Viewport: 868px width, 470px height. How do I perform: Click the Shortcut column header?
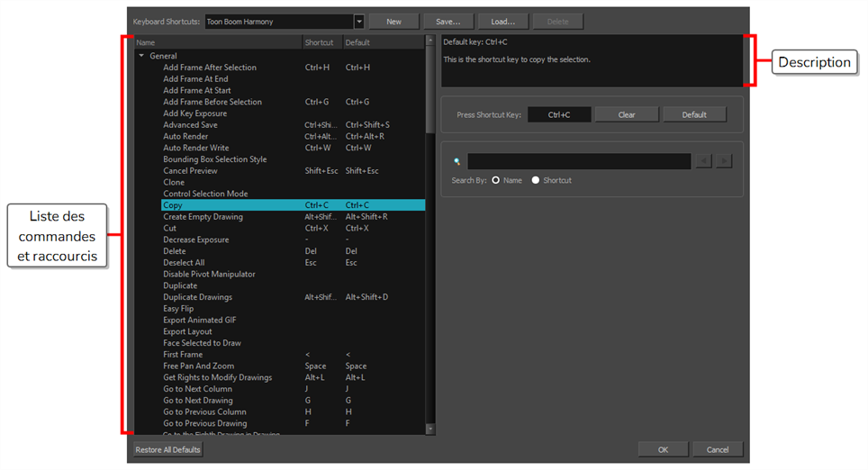coord(322,42)
